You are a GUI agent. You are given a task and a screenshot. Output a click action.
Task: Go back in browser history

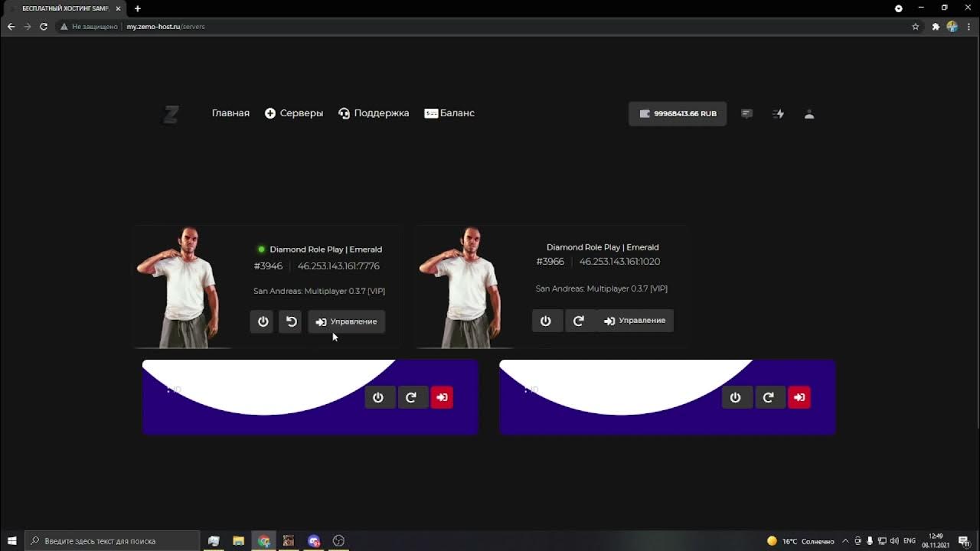tap(11, 26)
